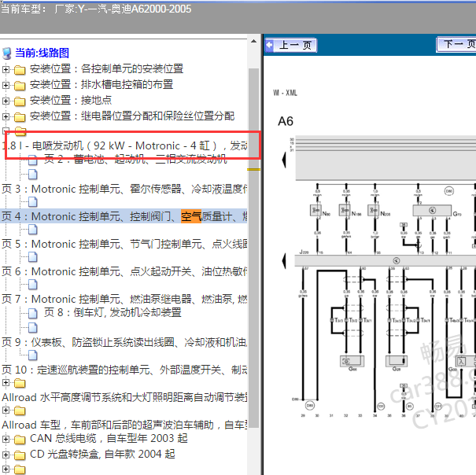Viewport: 476px width, 475px height.
Task: Select 1.8 l 电喷发动机 92 kW entry
Action: [x=125, y=145]
